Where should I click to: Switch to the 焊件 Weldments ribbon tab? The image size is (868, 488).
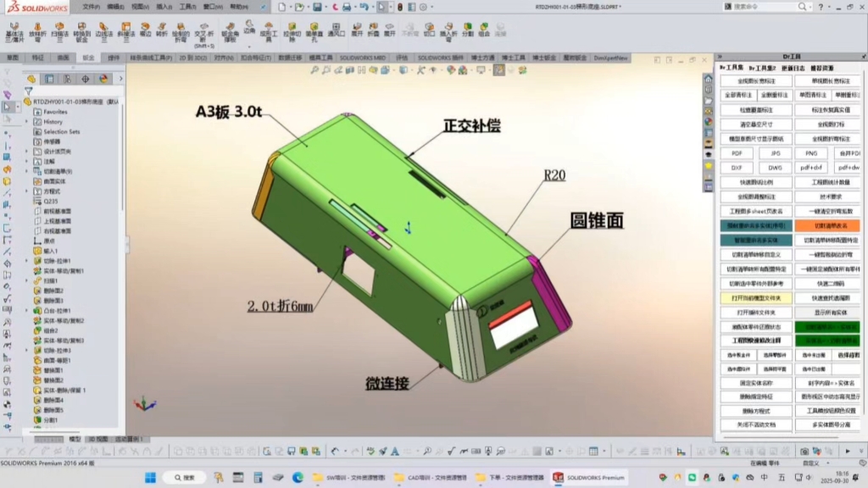pyautogui.click(x=114, y=58)
